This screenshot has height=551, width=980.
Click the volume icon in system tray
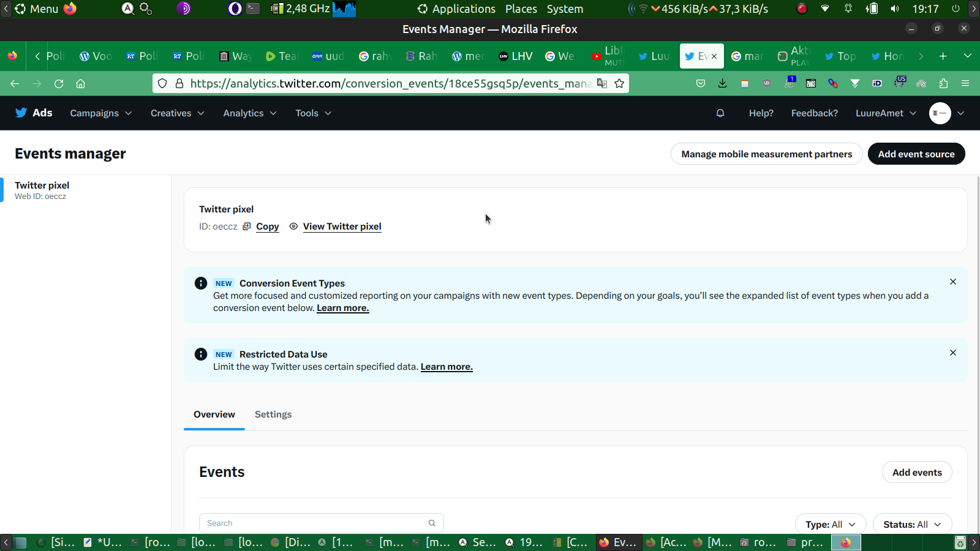click(x=895, y=9)
